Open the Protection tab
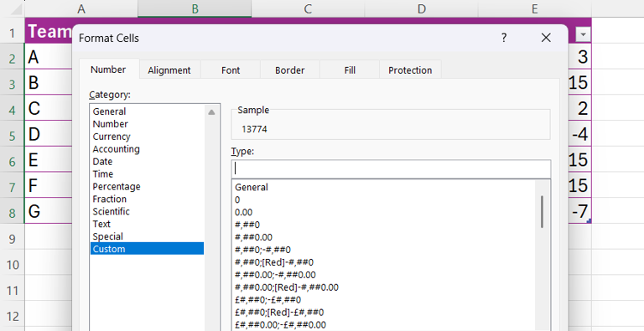The image size is (644, 331). click(410, 70)
